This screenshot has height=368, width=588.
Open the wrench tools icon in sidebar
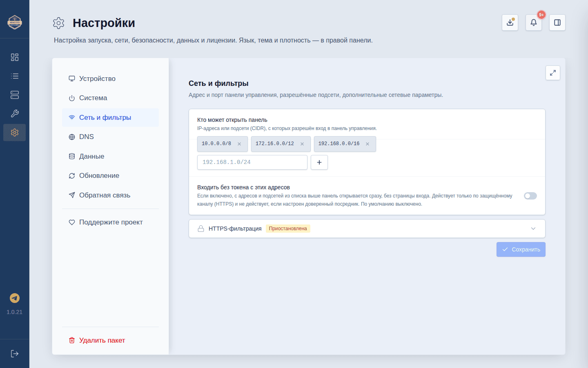pyautogui.click(x=15, y=114)
